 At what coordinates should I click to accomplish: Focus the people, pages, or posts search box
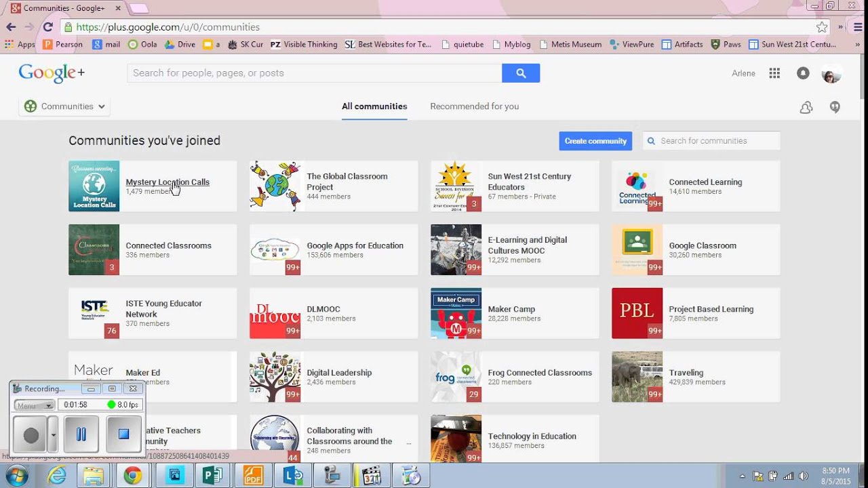click(x=315, y=73)
